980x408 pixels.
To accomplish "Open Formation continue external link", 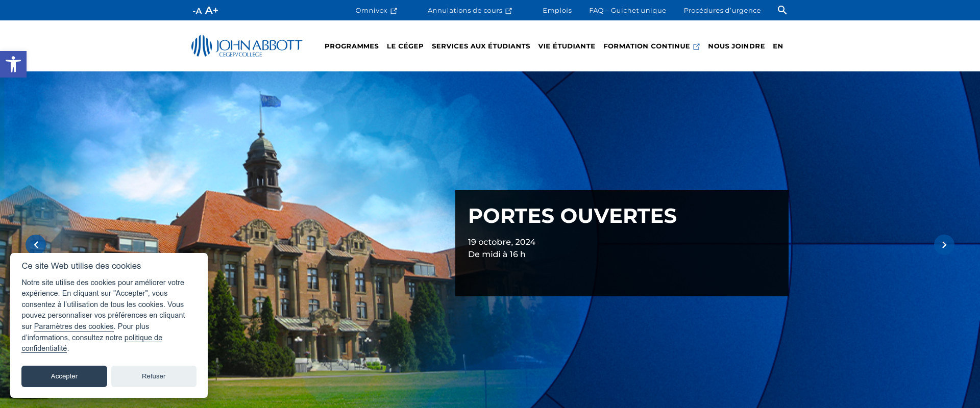I will pos(651,46).
